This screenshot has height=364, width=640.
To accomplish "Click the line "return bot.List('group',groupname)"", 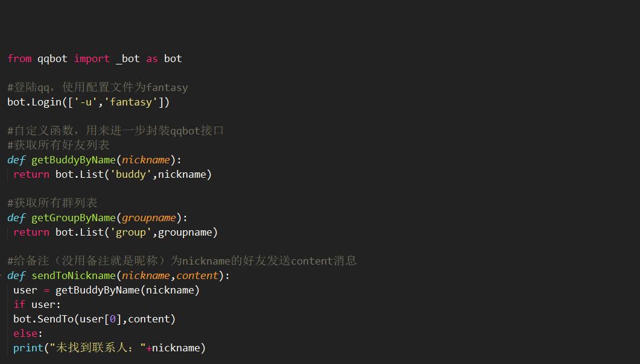I will 115,233.
